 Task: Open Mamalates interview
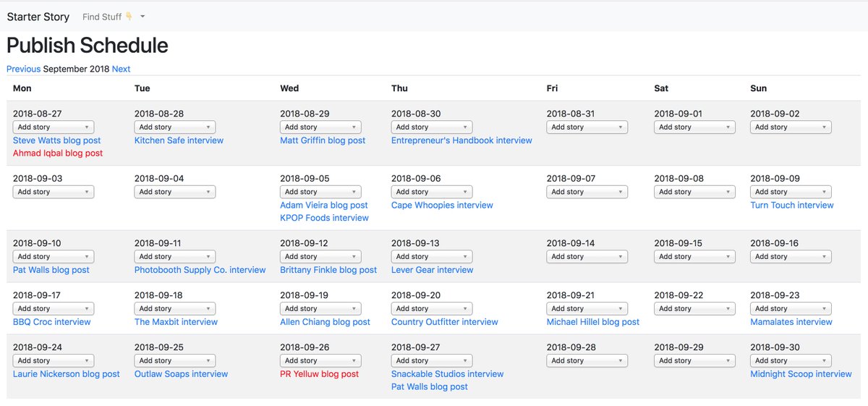[x=791, y=322]
